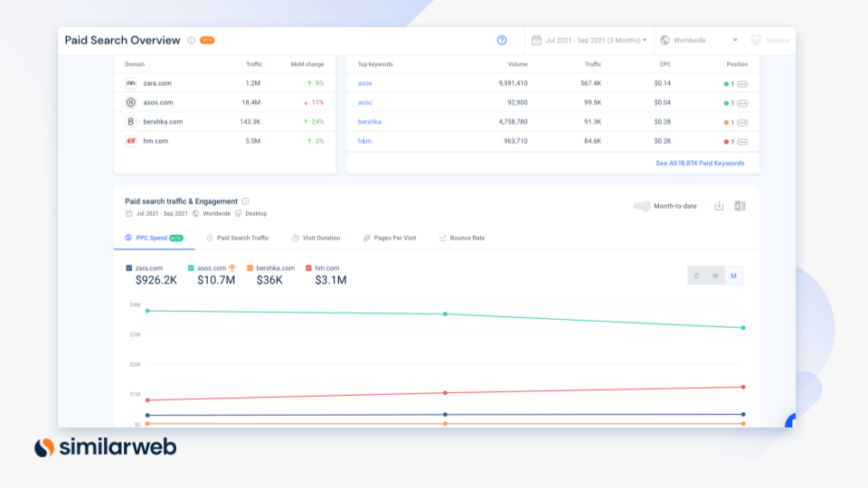Click the trophy icon next to asos.com
Screen dimensions: 868x488
click(232, 267)
